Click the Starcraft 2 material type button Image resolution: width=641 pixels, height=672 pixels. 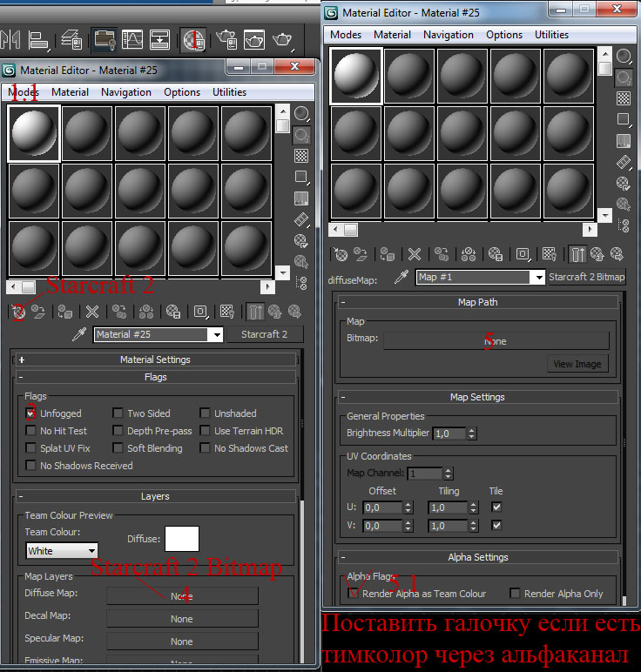point(265,334)
